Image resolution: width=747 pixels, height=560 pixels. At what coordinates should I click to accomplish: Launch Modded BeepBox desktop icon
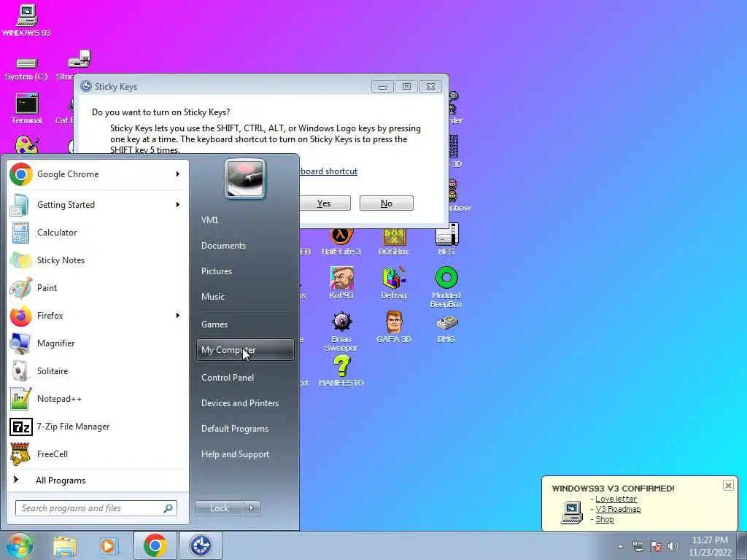point(446,287)
